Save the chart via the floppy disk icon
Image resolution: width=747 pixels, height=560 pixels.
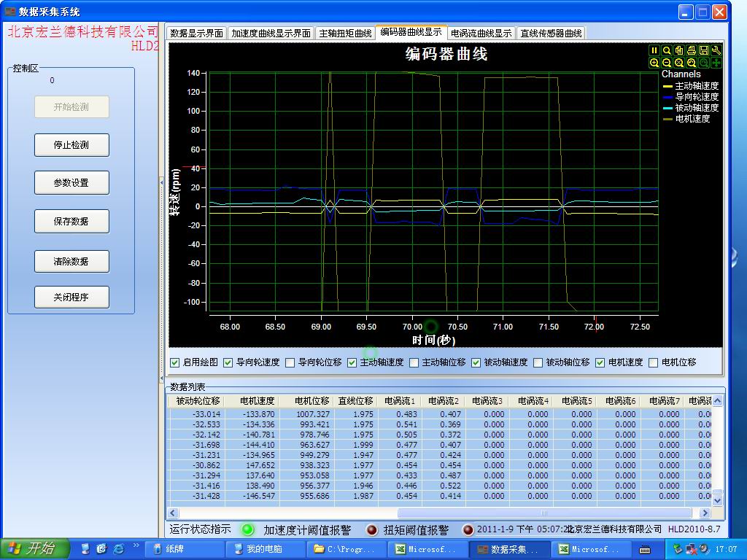(704, 50)
